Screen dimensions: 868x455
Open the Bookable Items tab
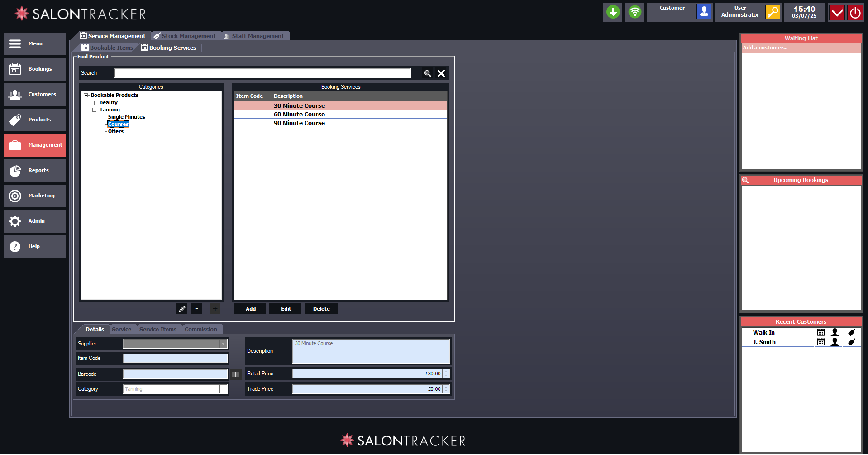click(108, 48)
